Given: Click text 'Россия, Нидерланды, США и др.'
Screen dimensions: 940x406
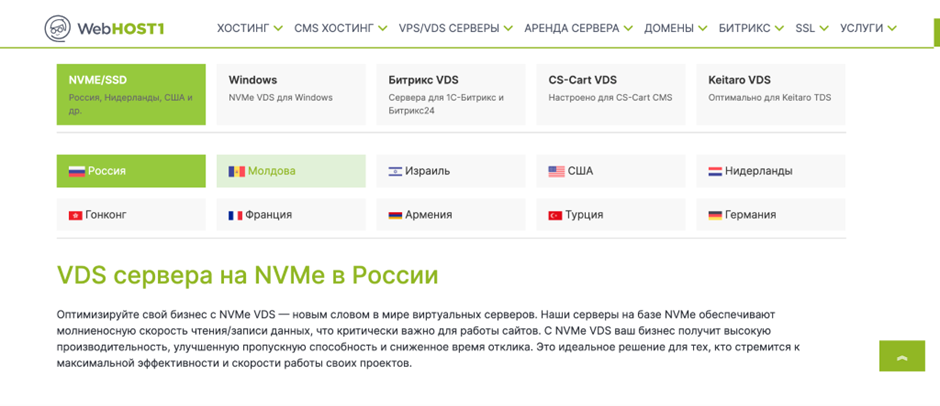Looking at the screenshot, I should coord(131,104).
